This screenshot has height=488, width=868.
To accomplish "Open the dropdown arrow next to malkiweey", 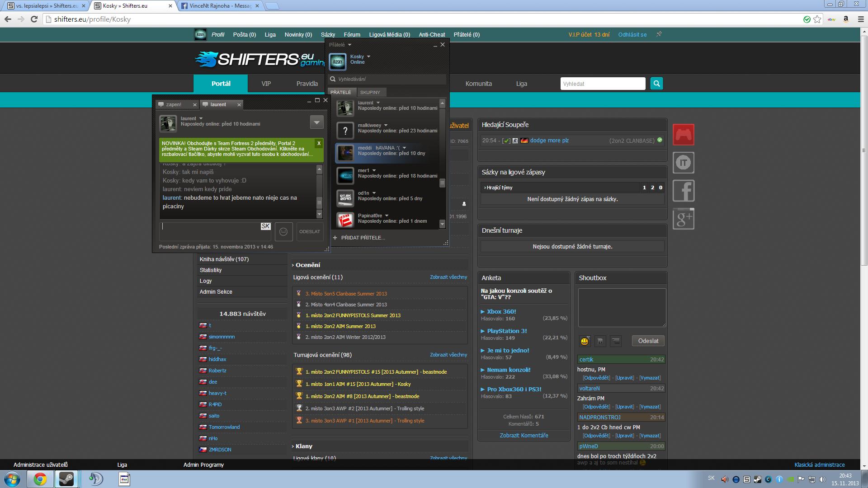I will [x=386, y=125].
